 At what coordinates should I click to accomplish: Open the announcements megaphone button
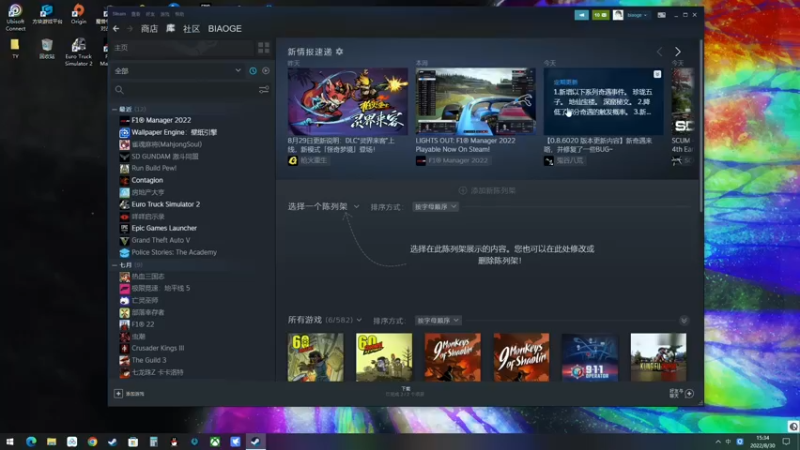pyautogui.click(x=581, y=15)
